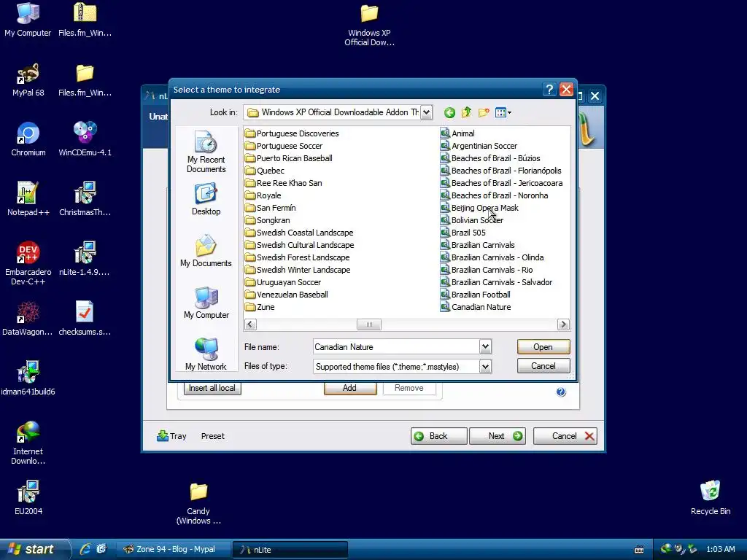
Task: Click the Add button in nLite
Action: 349,388
